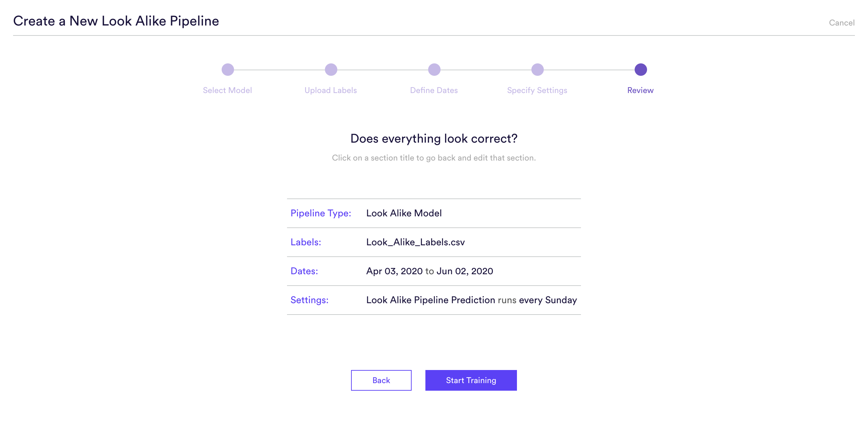Click the Specify Settings step circle
Viewport: 868px width, 421px height.
click(537, 70)
